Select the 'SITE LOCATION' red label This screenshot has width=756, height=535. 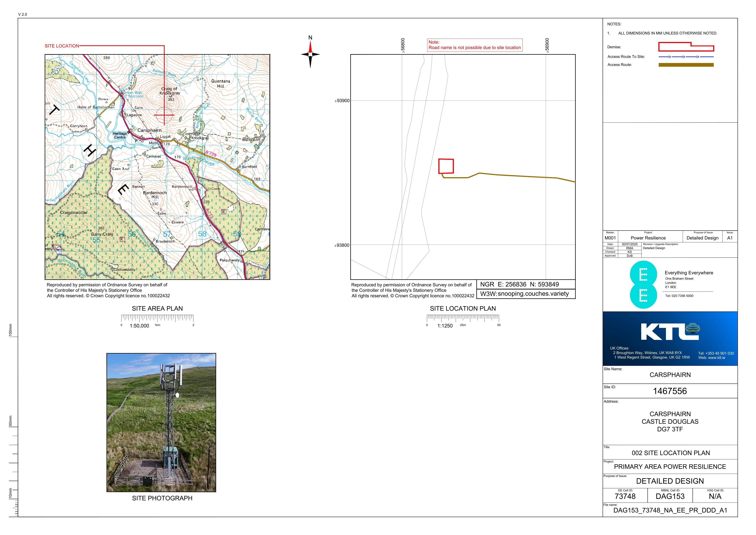pos(62,46)
